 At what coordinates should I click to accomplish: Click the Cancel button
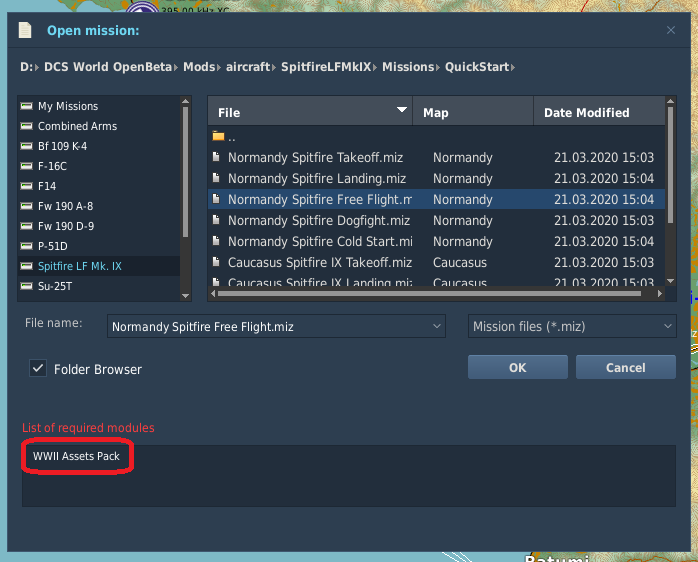(x=626, y=367)
